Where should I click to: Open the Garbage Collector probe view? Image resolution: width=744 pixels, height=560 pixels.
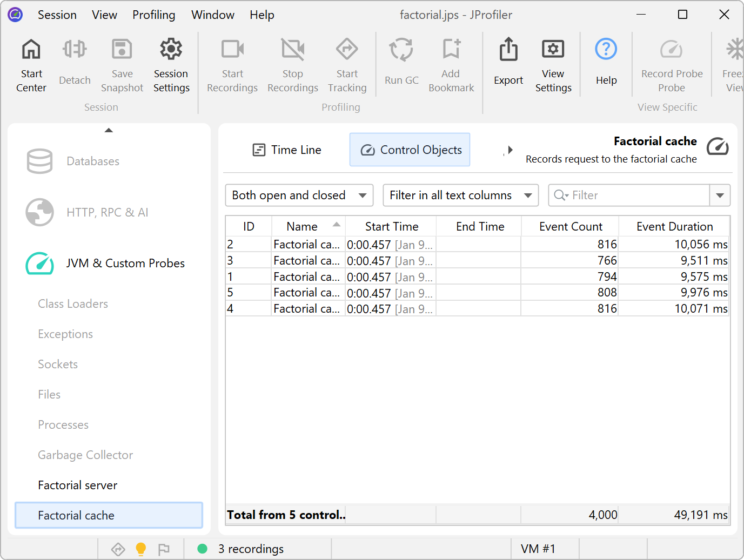85,455
